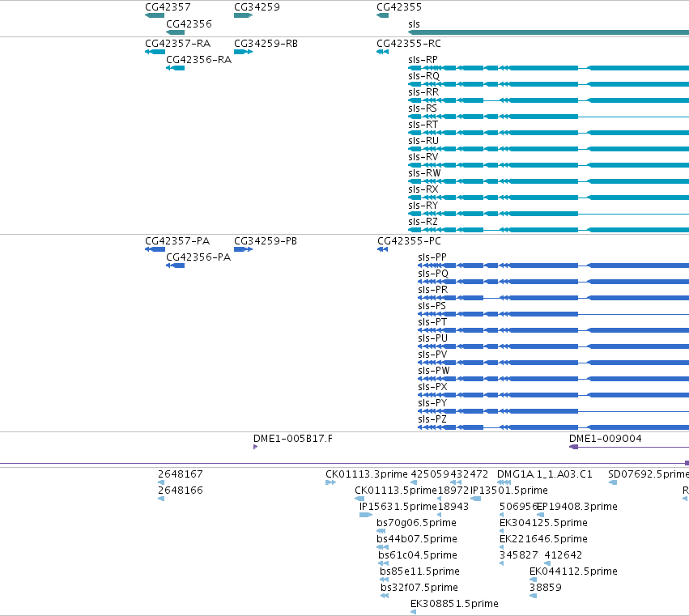
Task: Click the CG42357 gene label
Action: 168,7
